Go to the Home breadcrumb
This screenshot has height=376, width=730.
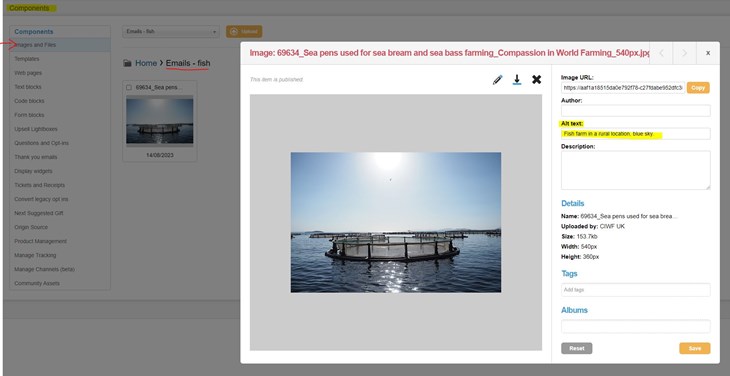146,63
